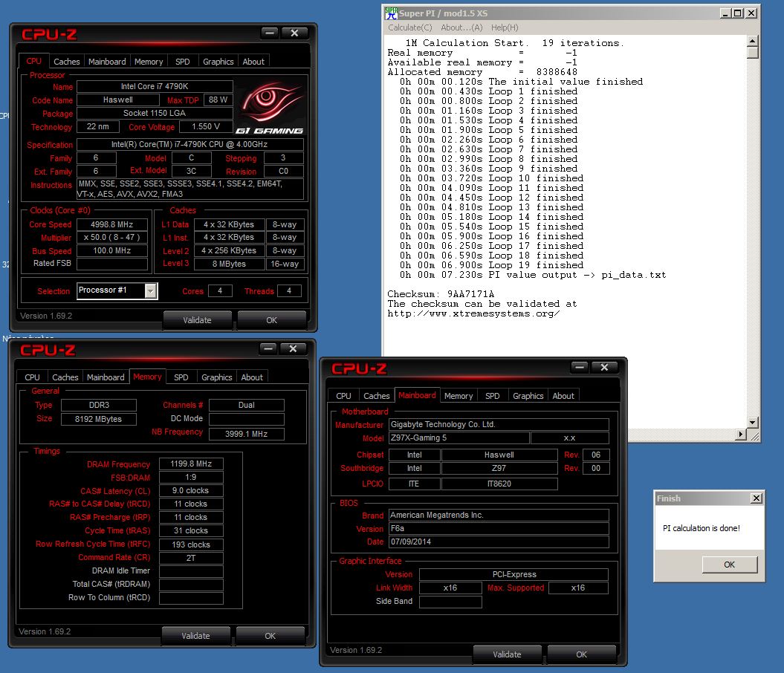Open the About...(A) menu in Super PI
This screenshot has width=784, height=673.
click(x=461, y=27)
